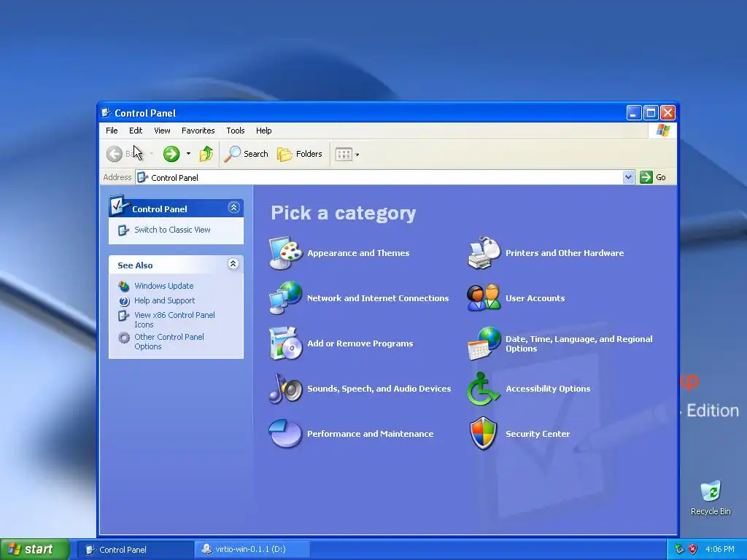Click the red security shield tray icon
Screen dimensions: 747x560
692,549
